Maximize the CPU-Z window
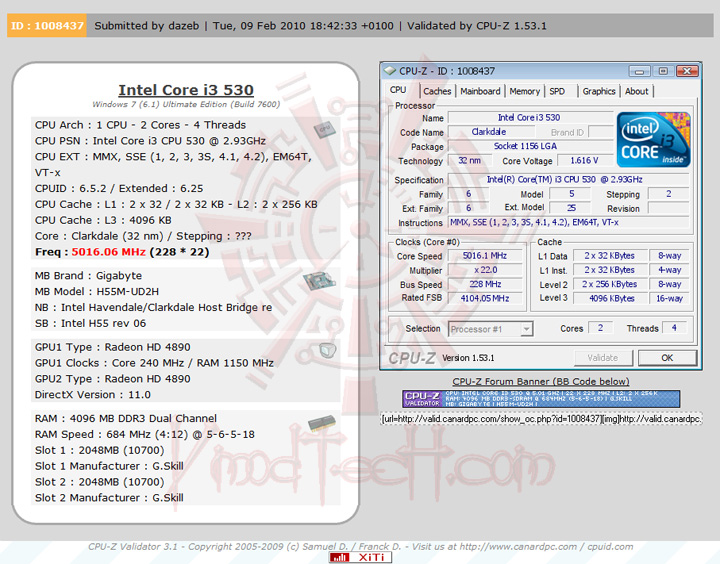This screenshot has width=720, height=564. coord(663,71)
